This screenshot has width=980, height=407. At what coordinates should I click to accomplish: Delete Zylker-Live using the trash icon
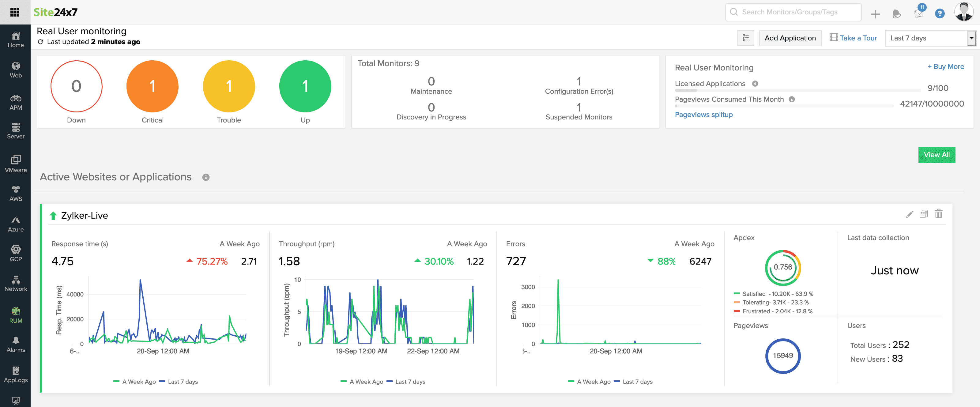(x=939, y=214)
